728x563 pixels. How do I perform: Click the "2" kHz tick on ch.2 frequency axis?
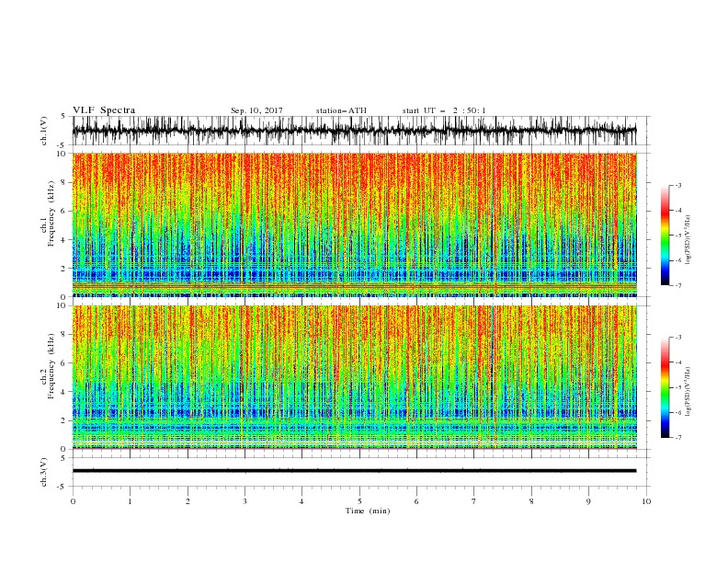pyautogui.click(x=64, y=420)
